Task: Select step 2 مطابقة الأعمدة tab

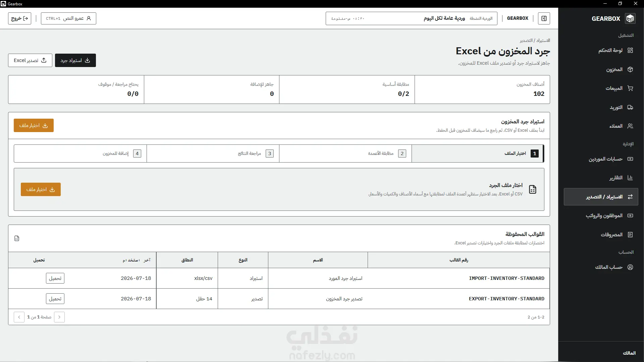Action: 345,154
